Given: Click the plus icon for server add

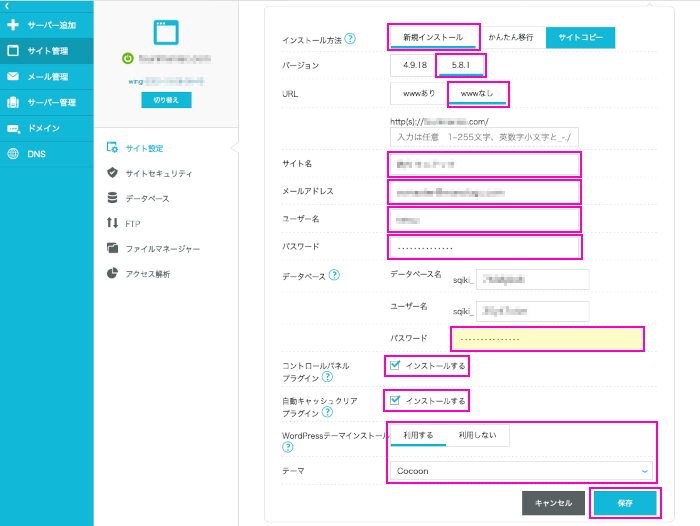Looking at the screenshot, I should (x=13, y=25).
